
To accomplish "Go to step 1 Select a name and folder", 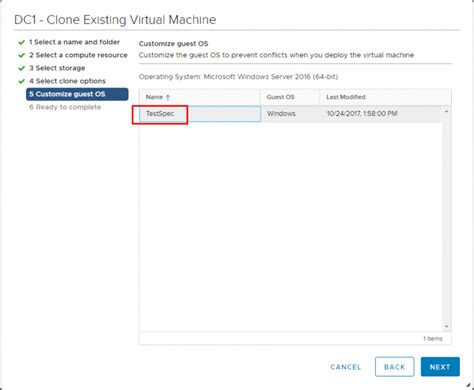I will coord(74,42).
